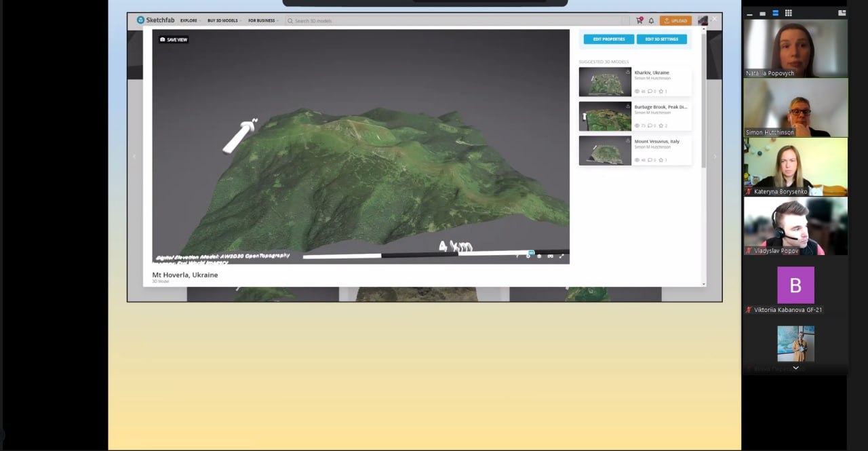
Task: Enter VR mode in the viewer
Action: [550, 256]
